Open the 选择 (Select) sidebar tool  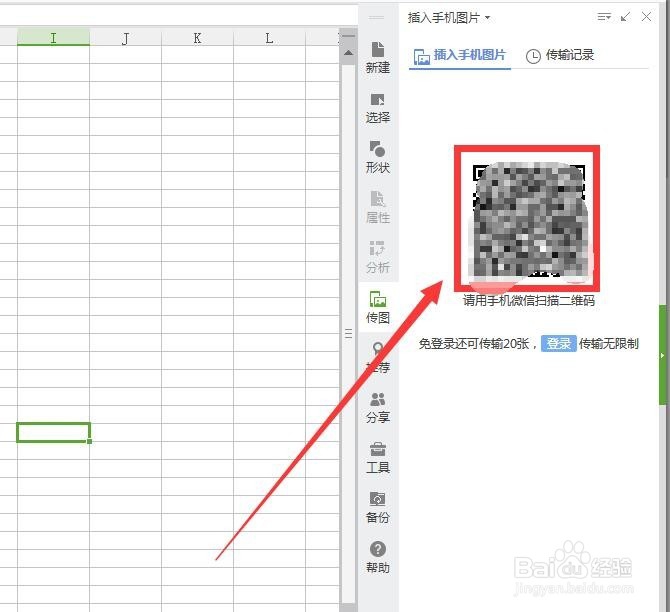pos(378,108)
